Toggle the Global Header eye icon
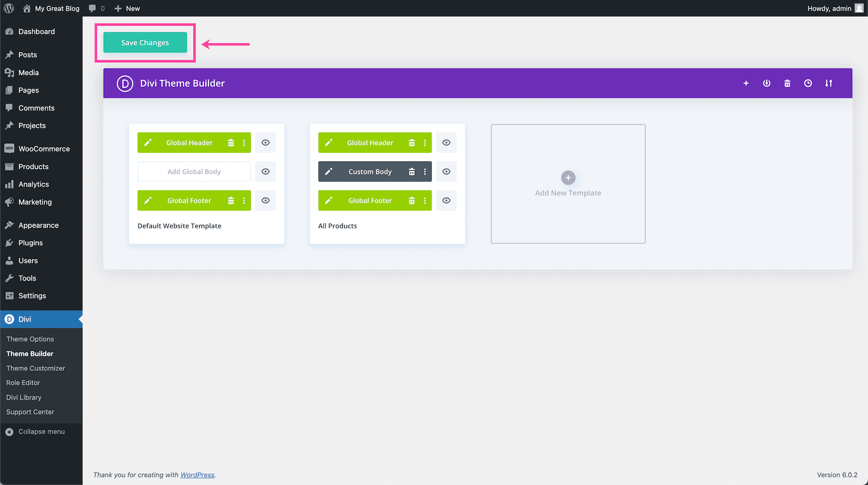The image size is (868, 485). point(265,142)
